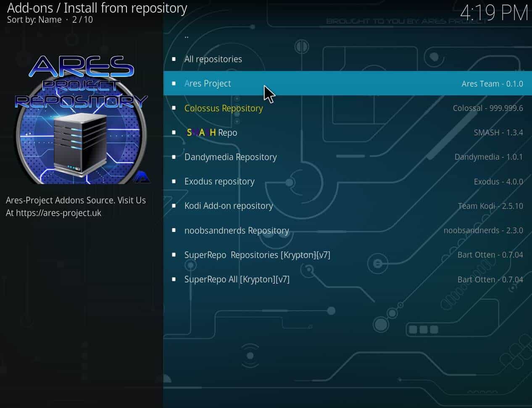Click the bullet icon beside Kodi Add-on repository

174,206
